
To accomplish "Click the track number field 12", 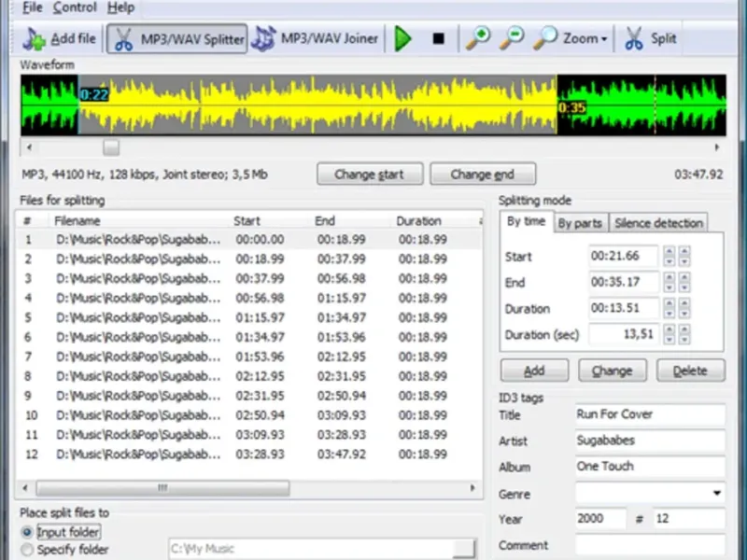I will click(689, 519).
